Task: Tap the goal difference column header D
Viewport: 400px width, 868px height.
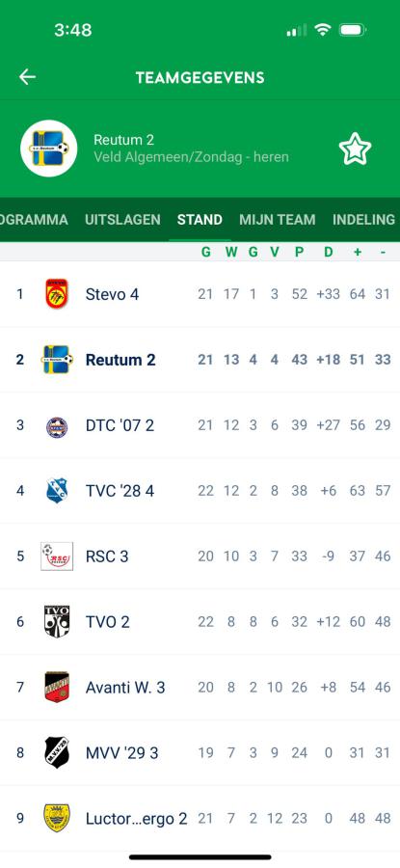Action: click(x=328, y=253)
